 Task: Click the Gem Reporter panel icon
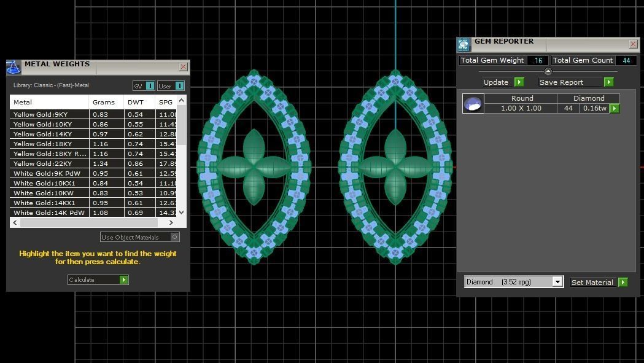[x=464, y=44]
